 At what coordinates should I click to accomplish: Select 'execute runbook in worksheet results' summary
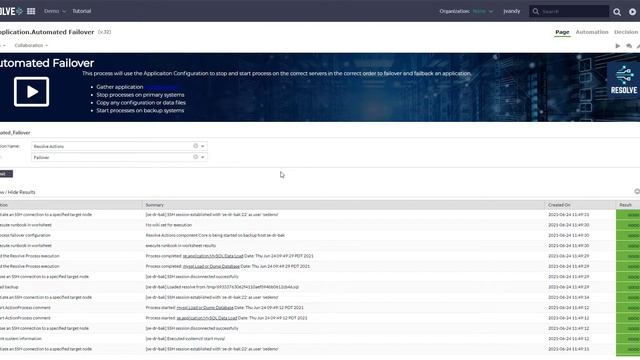coord(180,246)
